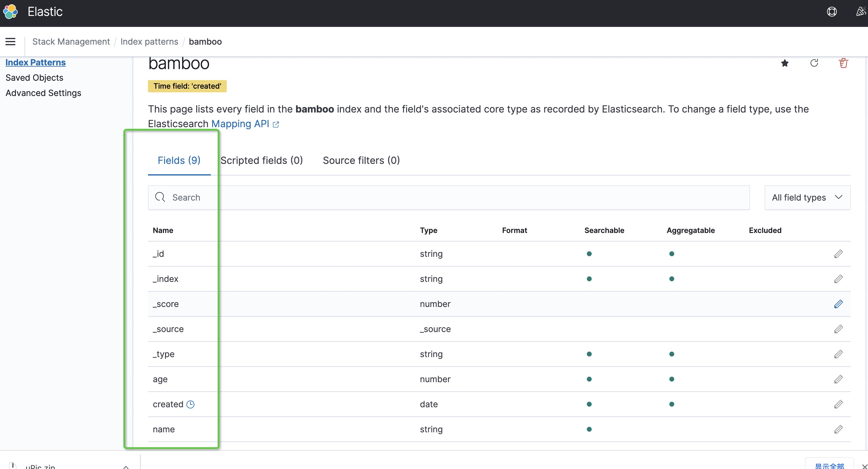Image resolution: width=868 pixels, height=469 pixels.
Task: Click the Name column header
Action: pos(163,230)
